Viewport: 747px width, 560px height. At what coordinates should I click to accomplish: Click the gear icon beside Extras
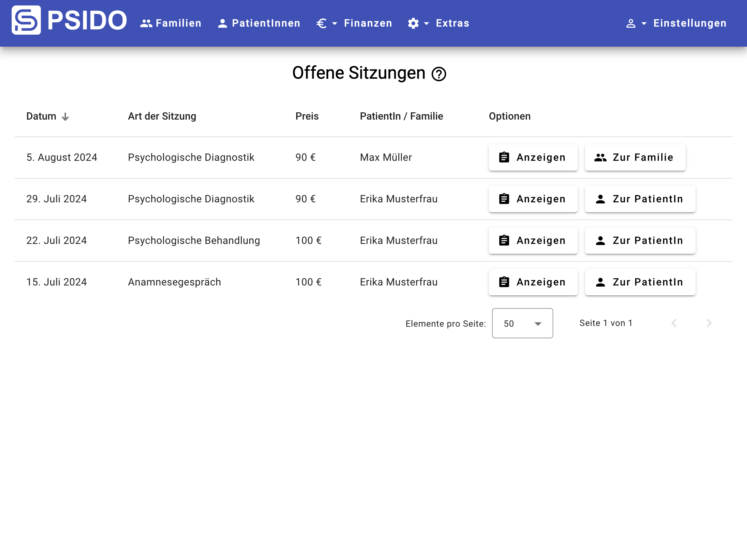click(413, 23)
